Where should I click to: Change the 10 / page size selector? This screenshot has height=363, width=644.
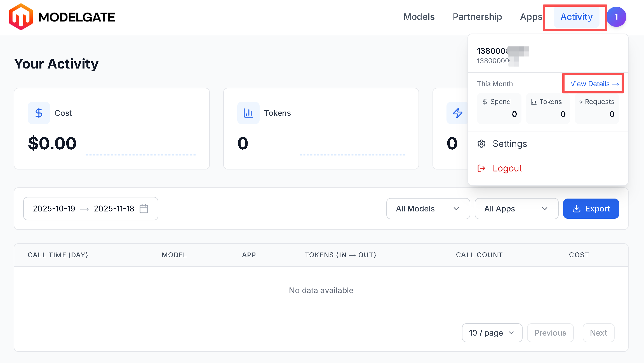click(492, 333)
